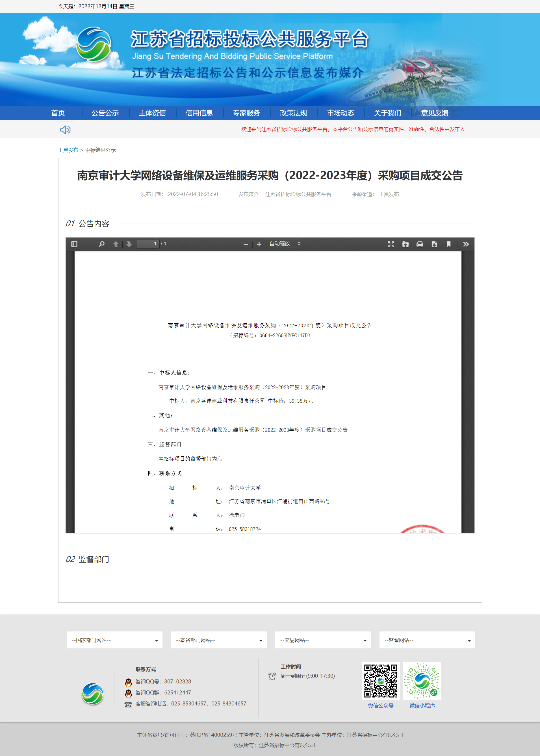The image size is (540, 756).
Task: Click today's date text at page top
Action: 96,6
